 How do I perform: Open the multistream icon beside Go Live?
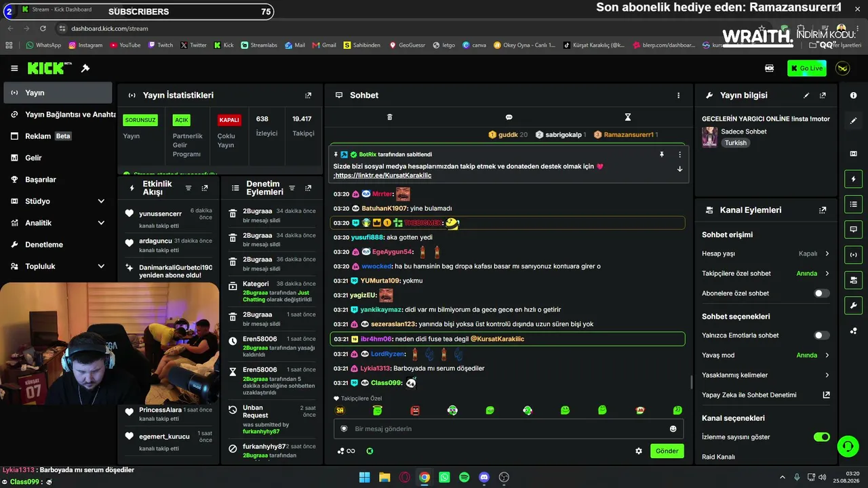pyautogui.click(x=769, y=68)
